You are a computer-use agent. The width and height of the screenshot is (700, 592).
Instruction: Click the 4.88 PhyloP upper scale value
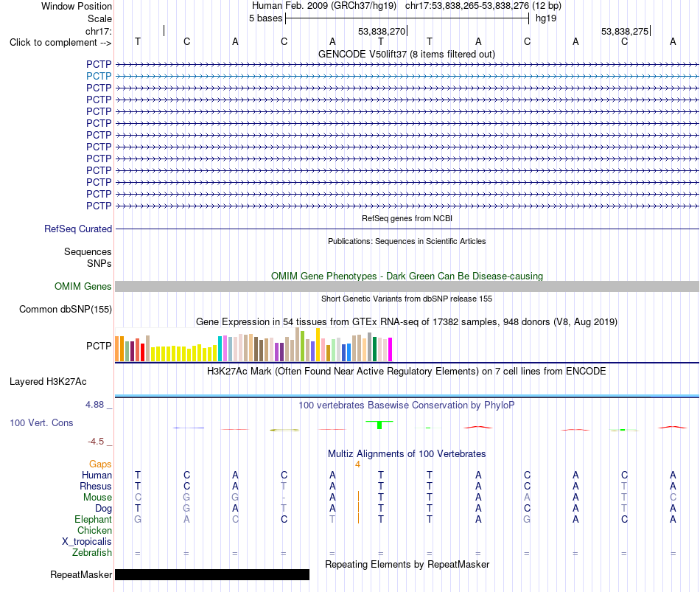94,404
